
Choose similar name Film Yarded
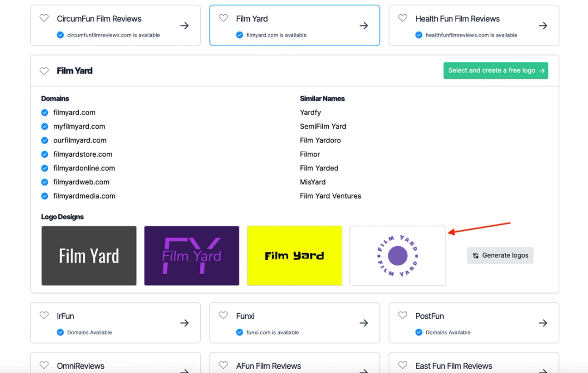[318, 168]
